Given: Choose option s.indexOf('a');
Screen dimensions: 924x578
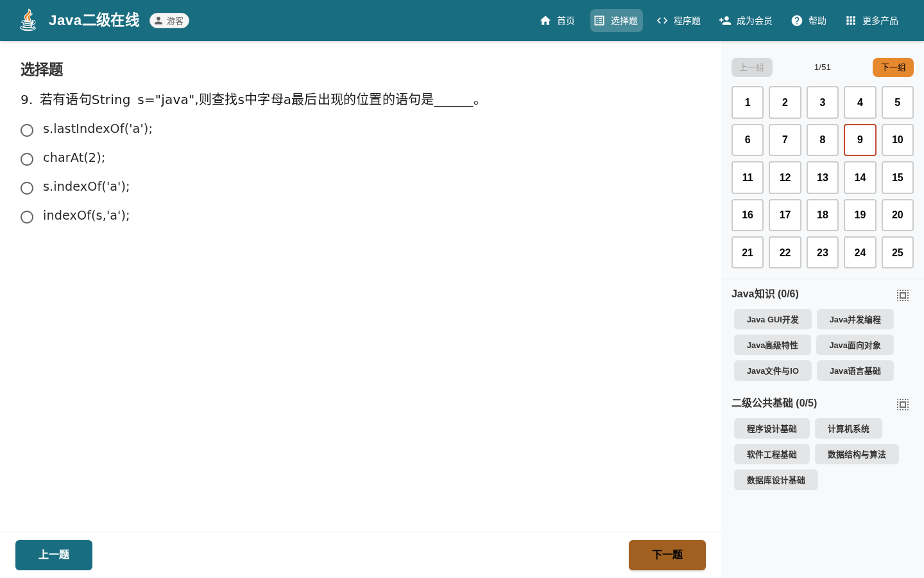Looking at the screenshot, I should click(x=27, y=188).
